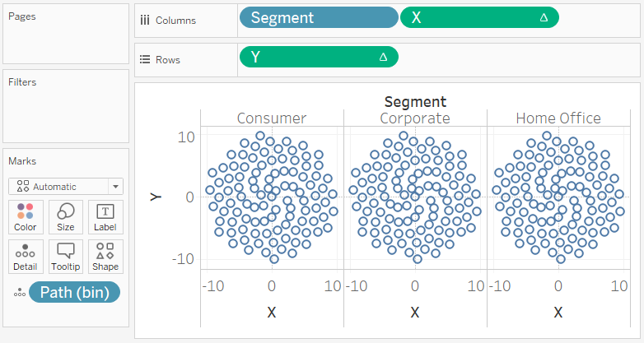
Task: Open the Size marks card
Action: click(x=66, y=217)
